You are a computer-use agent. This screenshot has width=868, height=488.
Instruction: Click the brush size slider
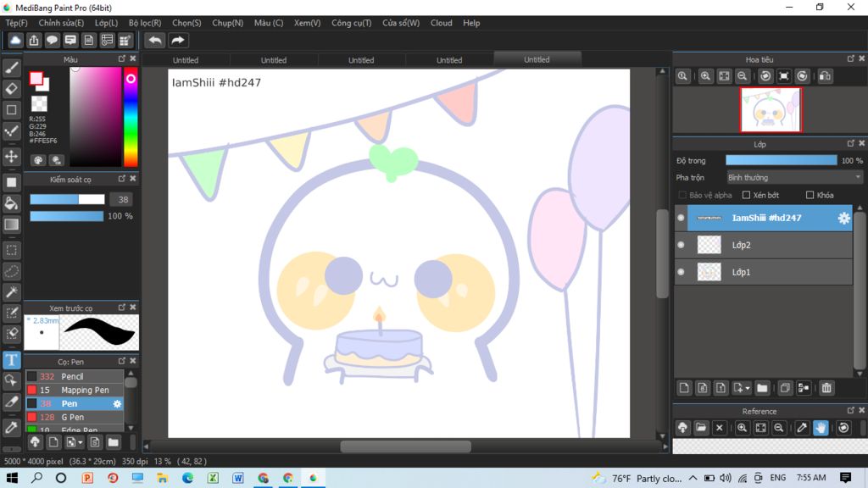tap(67, 200)
